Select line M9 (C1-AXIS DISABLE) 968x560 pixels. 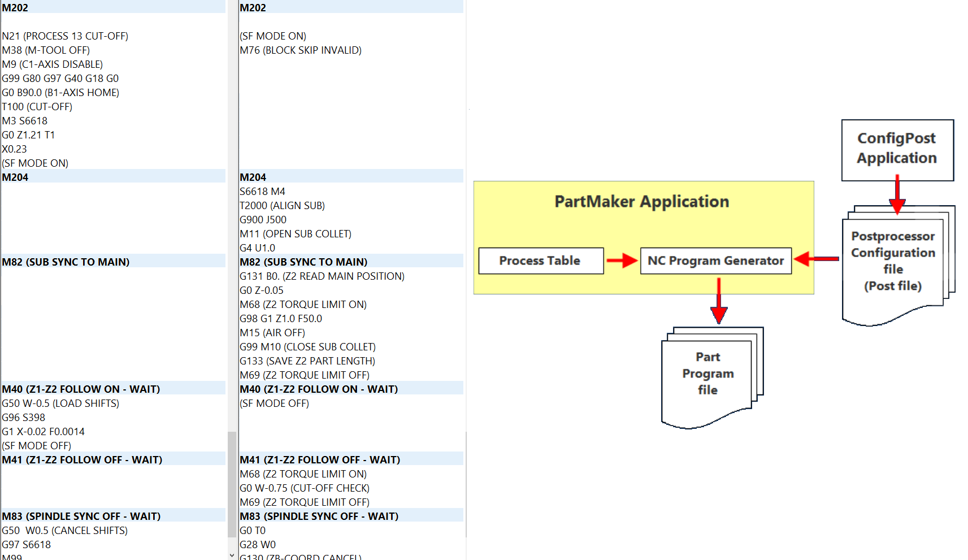click(53, 64)
